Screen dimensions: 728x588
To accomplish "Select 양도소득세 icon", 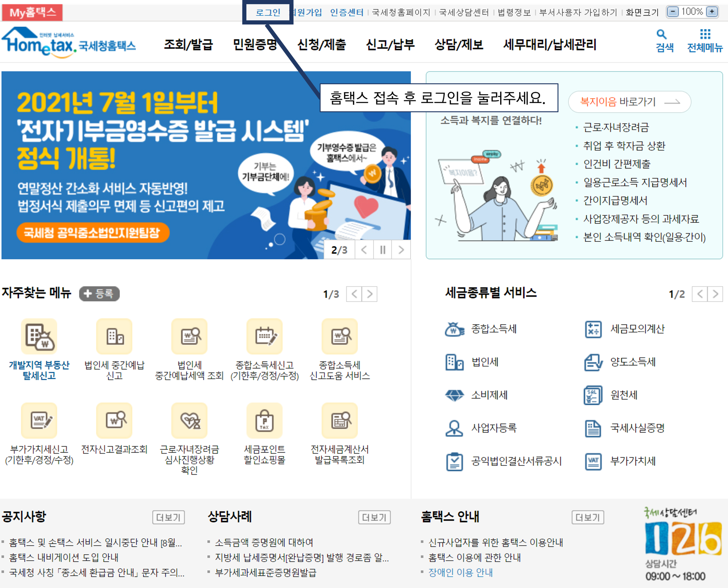I will click(593, 362).
